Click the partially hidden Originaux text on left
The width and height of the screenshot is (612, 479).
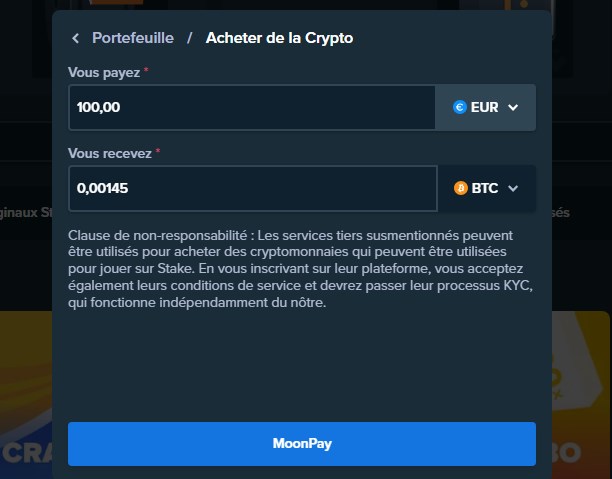coord(25,212)
